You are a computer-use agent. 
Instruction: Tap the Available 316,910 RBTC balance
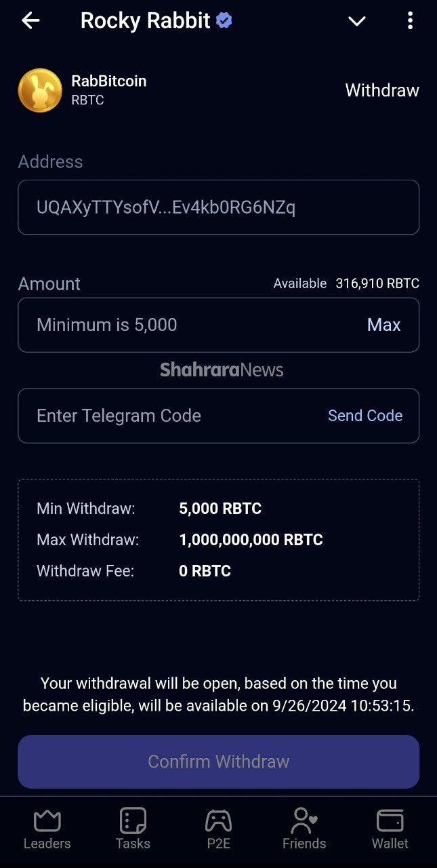346,283
